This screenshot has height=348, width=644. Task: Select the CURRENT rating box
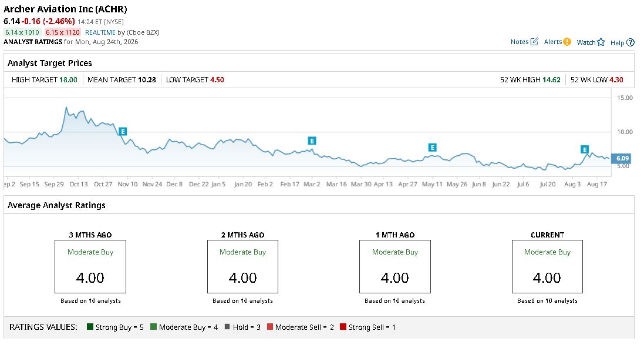click(x=547, y=266)
